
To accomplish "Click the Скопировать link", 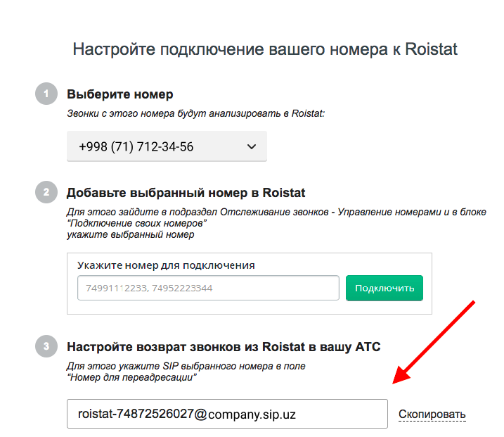I will pyautogui.click(x=432, y=414).
